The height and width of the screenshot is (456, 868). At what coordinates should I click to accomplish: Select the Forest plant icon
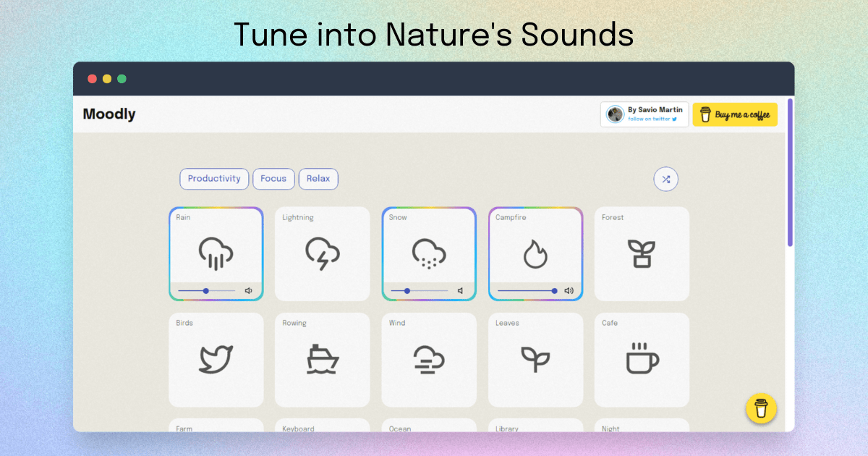tap(641, 254)
